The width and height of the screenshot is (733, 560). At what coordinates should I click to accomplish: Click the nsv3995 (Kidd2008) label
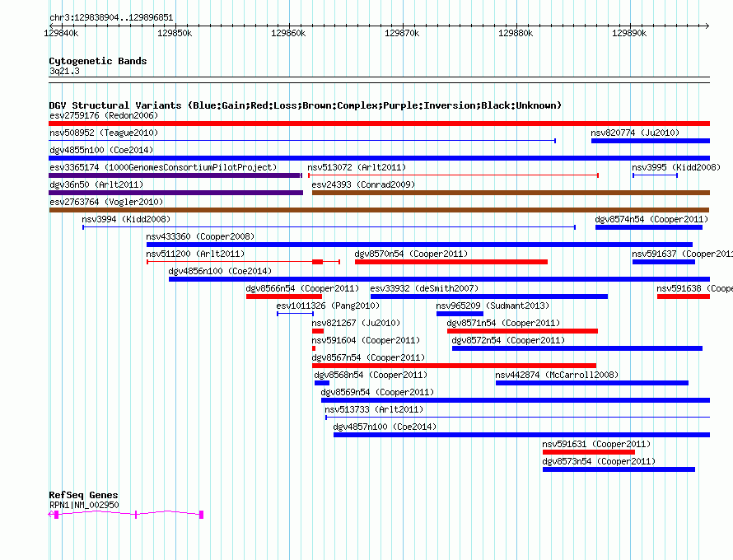[676, 167]
